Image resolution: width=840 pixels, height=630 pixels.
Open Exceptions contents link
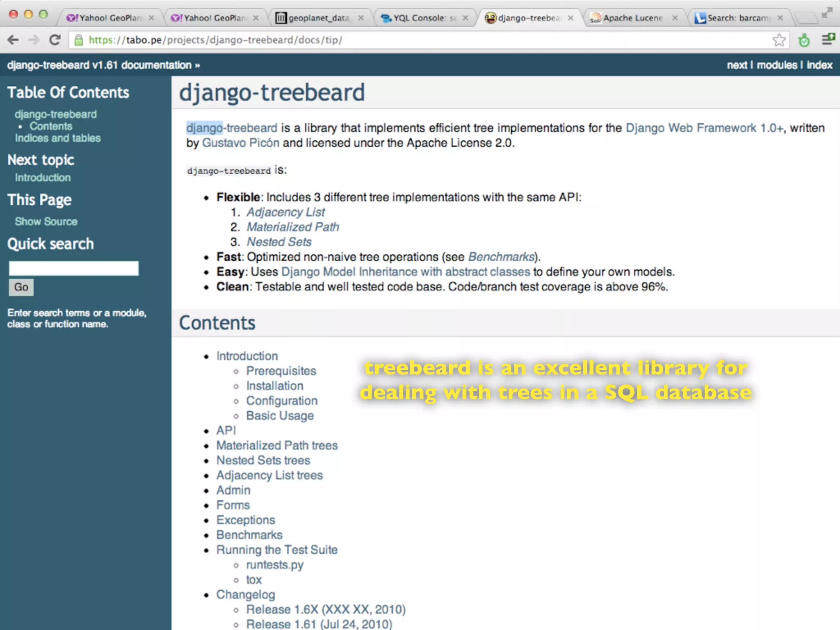(x=246, y=520)
